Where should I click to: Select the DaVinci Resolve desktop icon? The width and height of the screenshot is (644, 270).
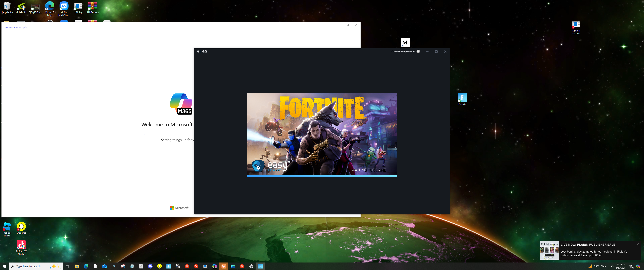576,28
